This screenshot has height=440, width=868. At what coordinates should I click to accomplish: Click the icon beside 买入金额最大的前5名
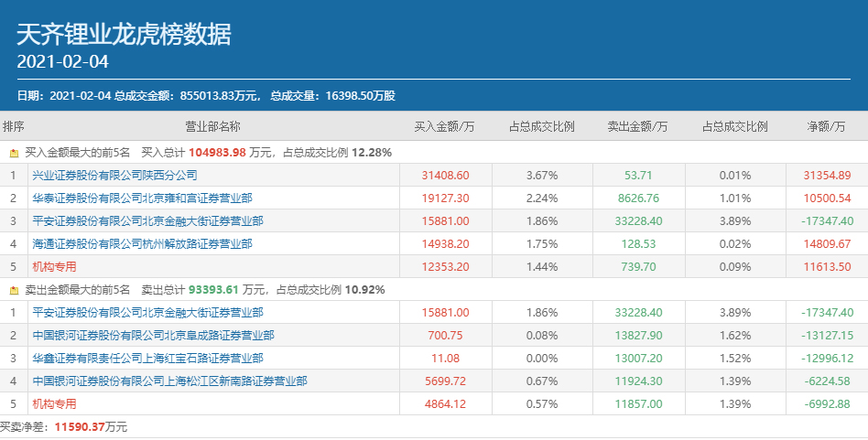pos(15,153)
